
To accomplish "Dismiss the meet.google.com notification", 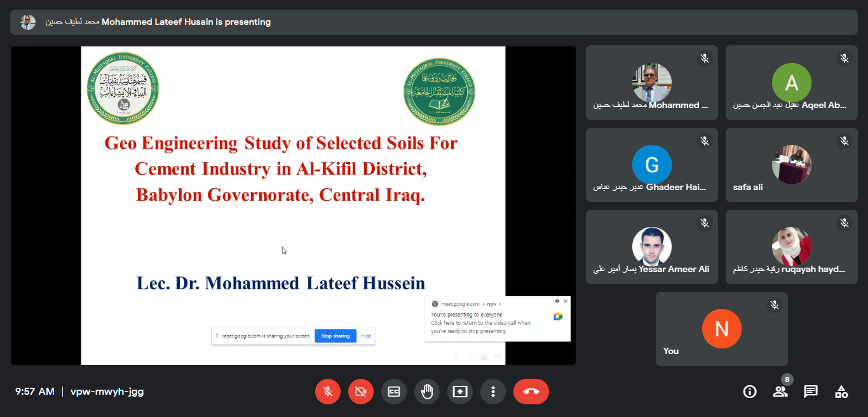I will pyautogui.click(x=566, y=301).
